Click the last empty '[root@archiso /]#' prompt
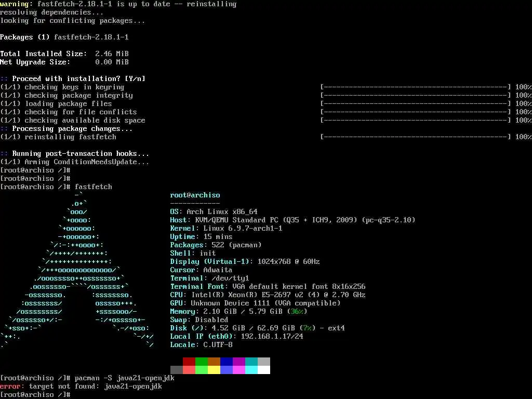This screenshot has width=532, height=399. pyautogui.click(x=35, y=395)
